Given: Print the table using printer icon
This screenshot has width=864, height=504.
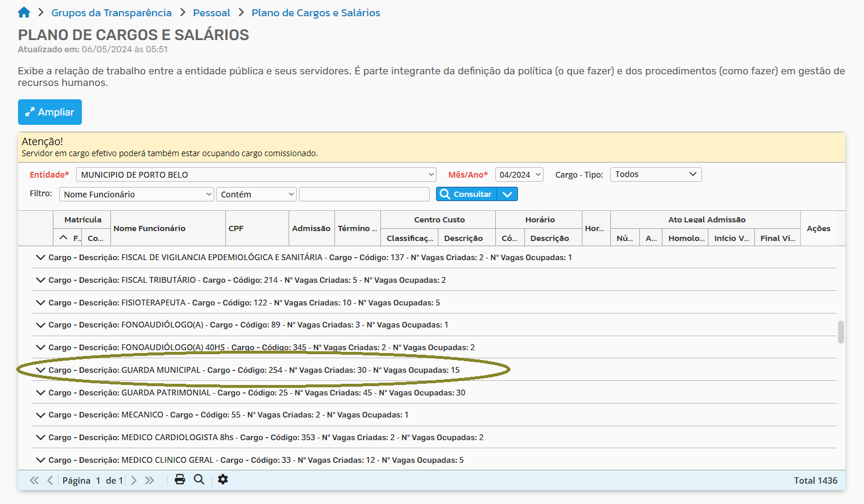Looking at the screenshot, I should click(x=180, y=480).
